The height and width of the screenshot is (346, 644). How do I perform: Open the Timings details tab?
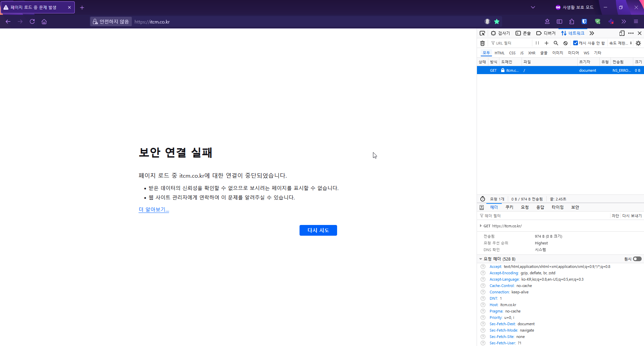557,207
